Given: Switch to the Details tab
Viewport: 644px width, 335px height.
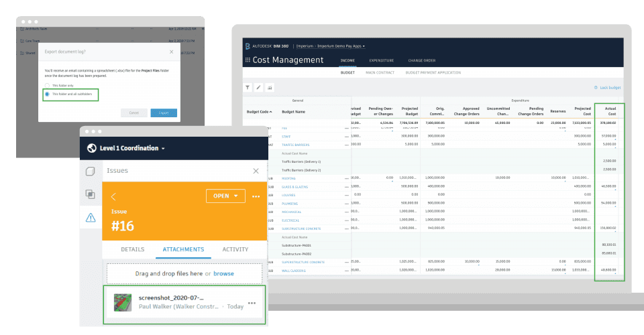Looking at the screenshot, I should pos(133,249).
